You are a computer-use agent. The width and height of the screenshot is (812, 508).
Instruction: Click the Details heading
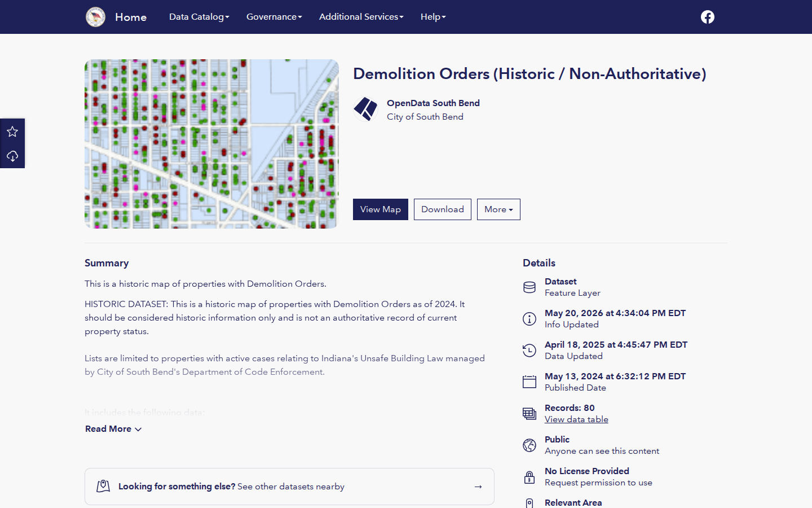click(539, 263)
